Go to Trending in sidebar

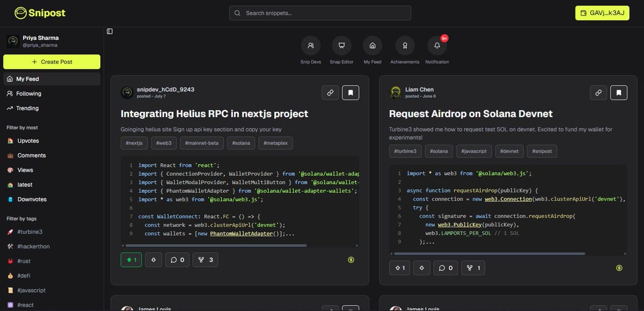click(x=27, y=108)
